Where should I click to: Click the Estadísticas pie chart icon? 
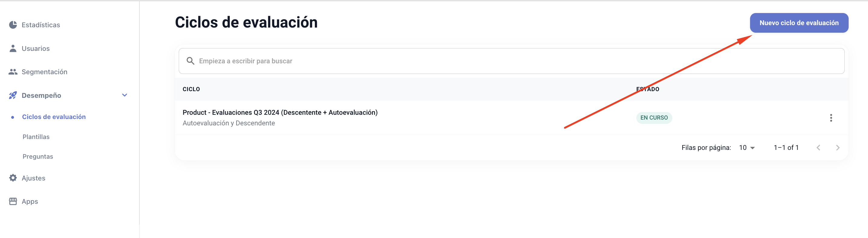(13, 25)
